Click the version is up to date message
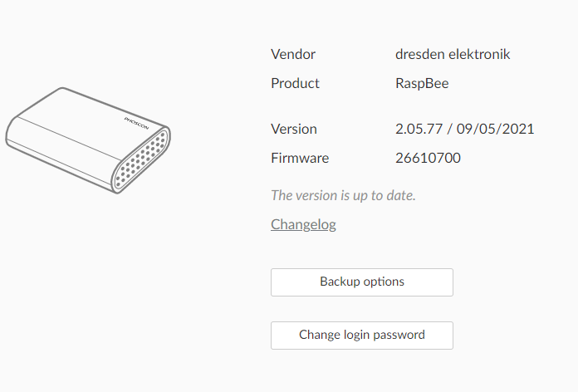 [343, 195]
